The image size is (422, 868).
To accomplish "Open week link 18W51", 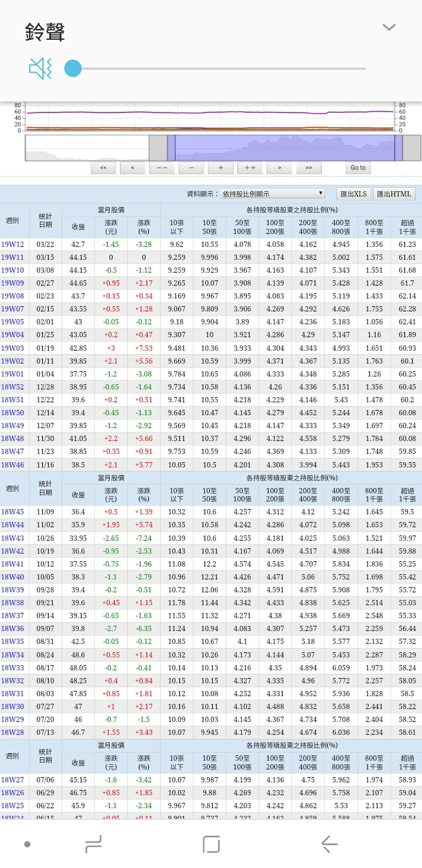I will tap(12, 400).
